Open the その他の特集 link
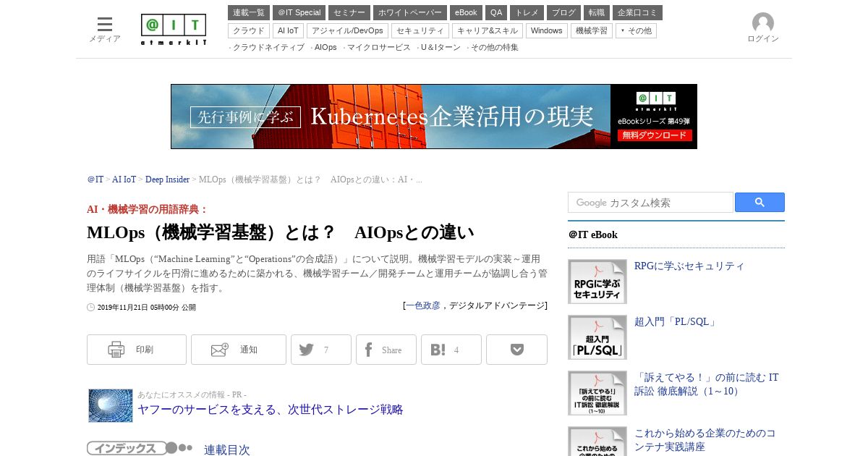Viewport: 868px width, 456px height. pos(495,47)
